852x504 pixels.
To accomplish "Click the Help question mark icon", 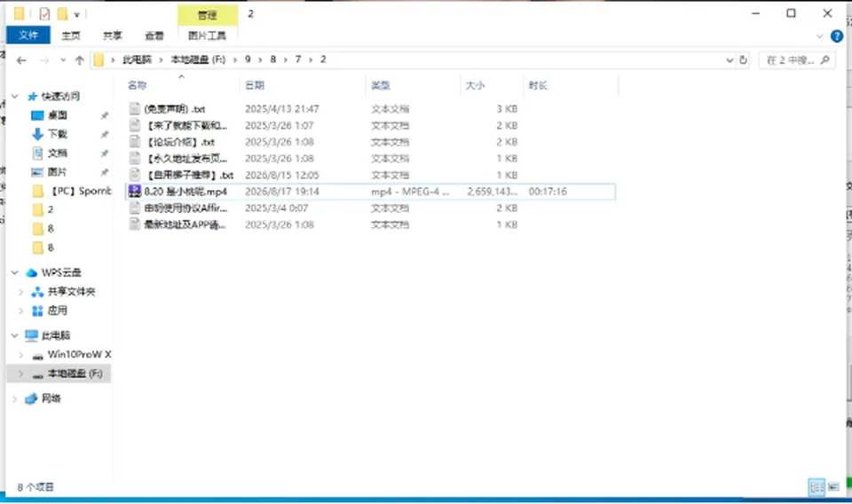I will tap(837, 36).
